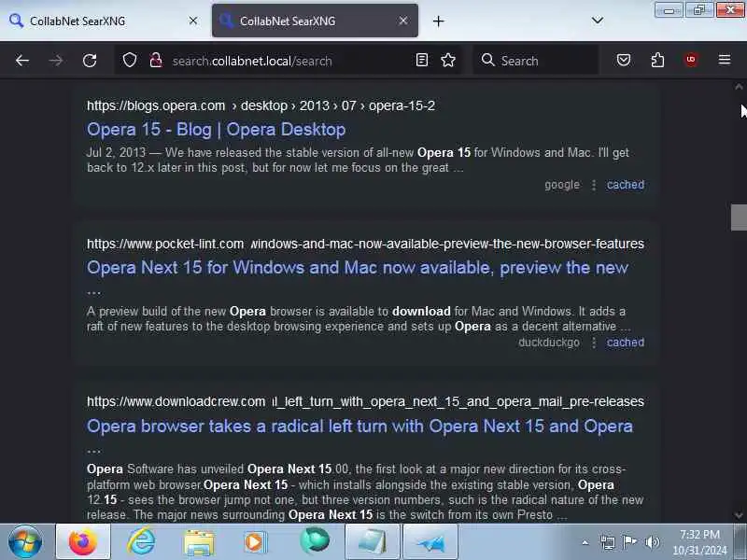This screenshot has width=747, height=560.
Task: Open the volume speaker tray icon
Action: pyautogui.click(x=652, y=542)
